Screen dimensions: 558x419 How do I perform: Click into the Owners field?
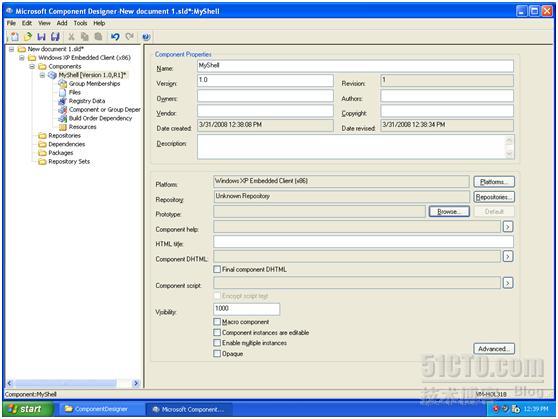tap(265, 96)
